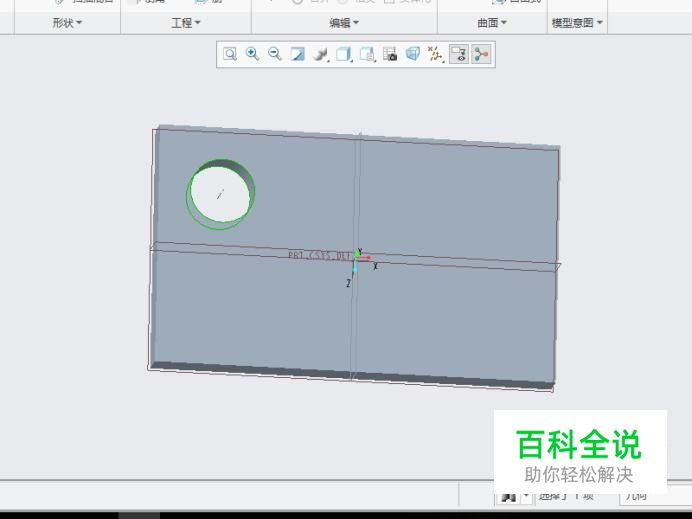The height and width of the screenshot is (519, 692).
Task: Expand the 曲面 ribbon group
Action: tap(492, 23)
